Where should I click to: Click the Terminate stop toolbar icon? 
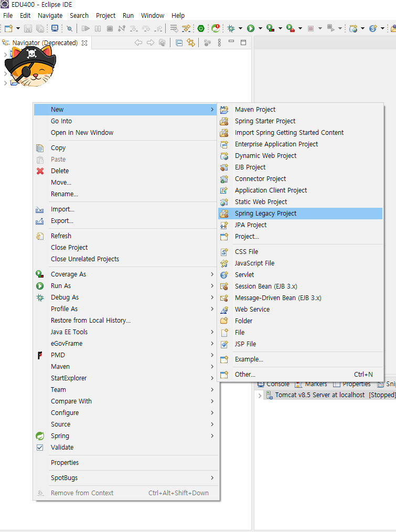(110, 28)
